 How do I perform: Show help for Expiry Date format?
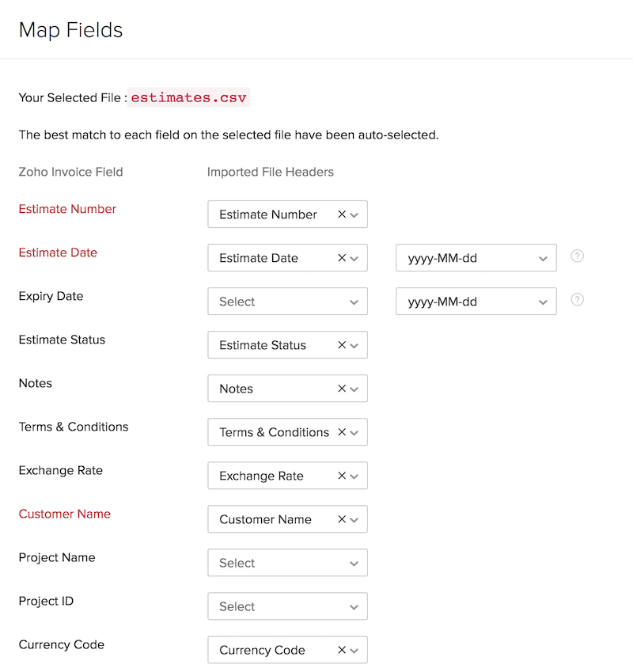578,300
